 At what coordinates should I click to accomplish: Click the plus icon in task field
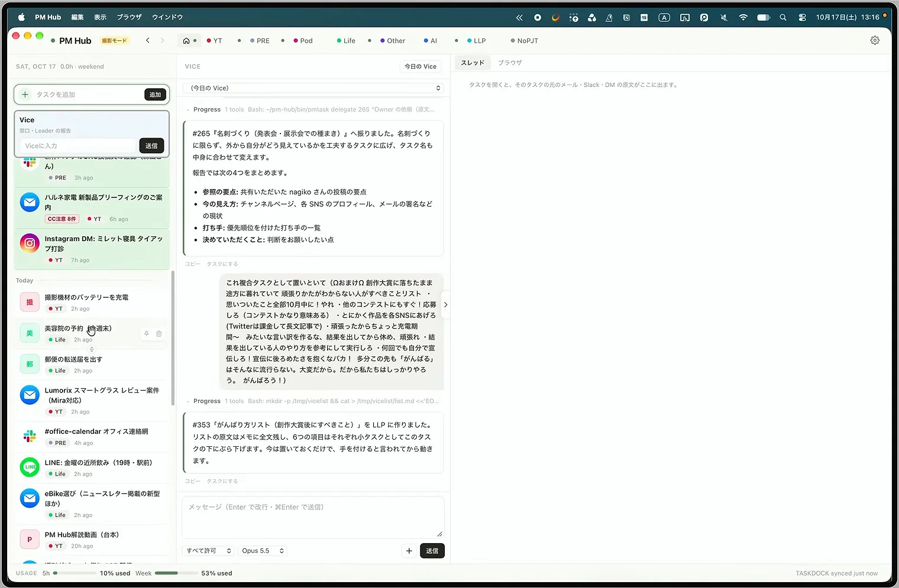25,95
